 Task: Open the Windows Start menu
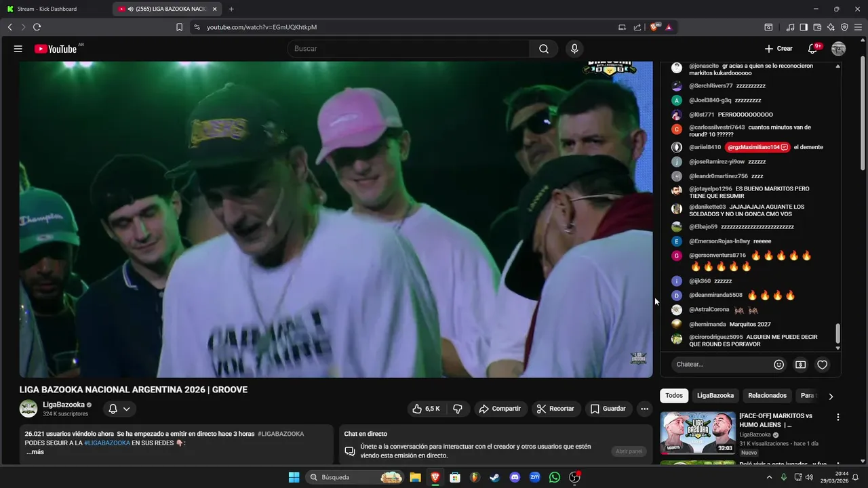[294, 477]
